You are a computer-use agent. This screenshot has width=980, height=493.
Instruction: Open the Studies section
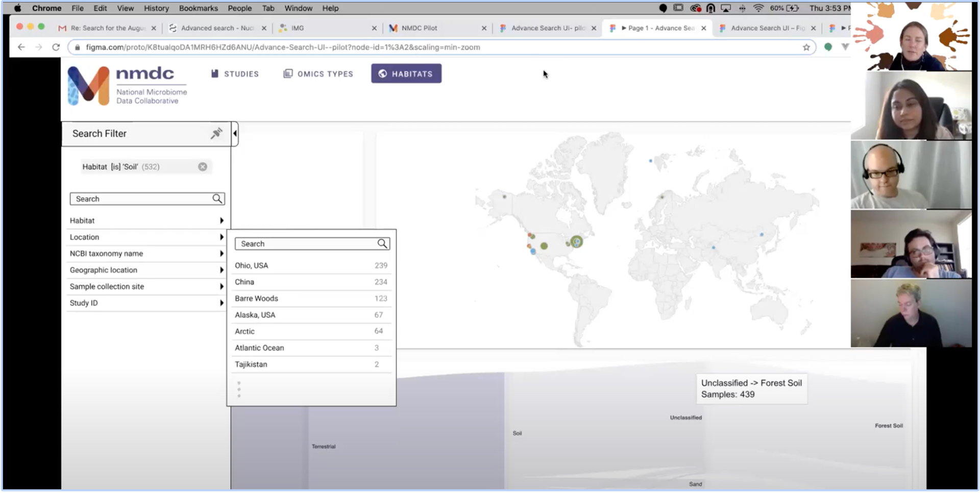click(235, 74)
